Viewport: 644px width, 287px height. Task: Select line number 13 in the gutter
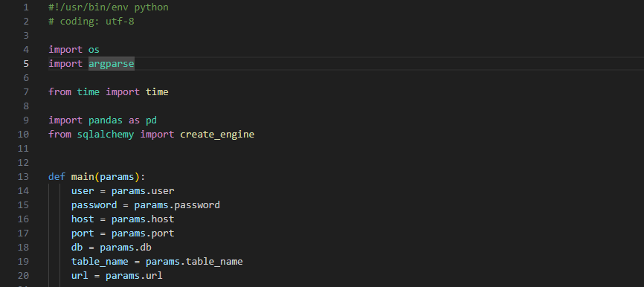(23, 177)
